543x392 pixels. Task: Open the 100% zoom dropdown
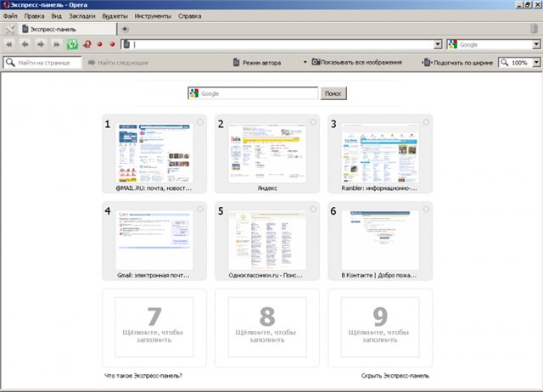536,62
